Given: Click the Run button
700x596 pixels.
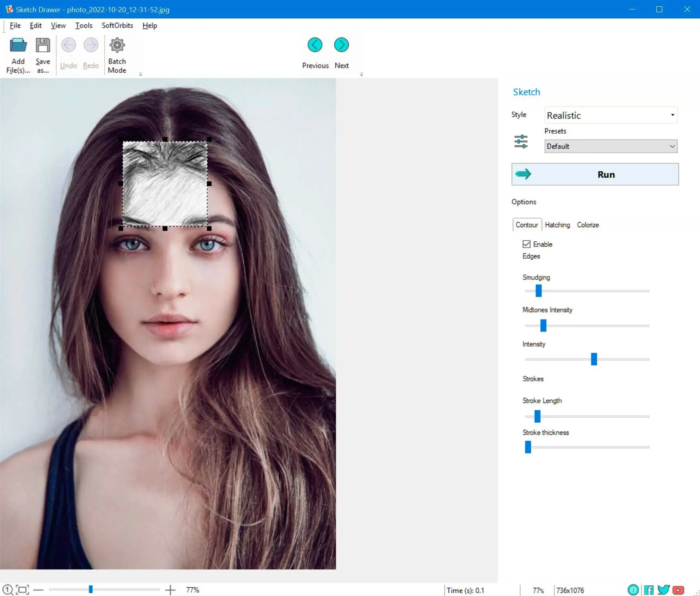Looking at the screenshot, I should (595, 174).
